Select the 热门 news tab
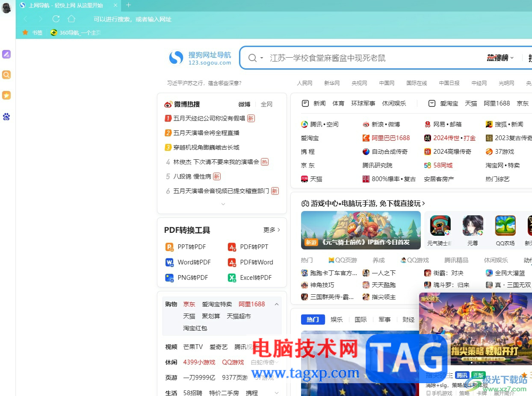 pos(313,320)
